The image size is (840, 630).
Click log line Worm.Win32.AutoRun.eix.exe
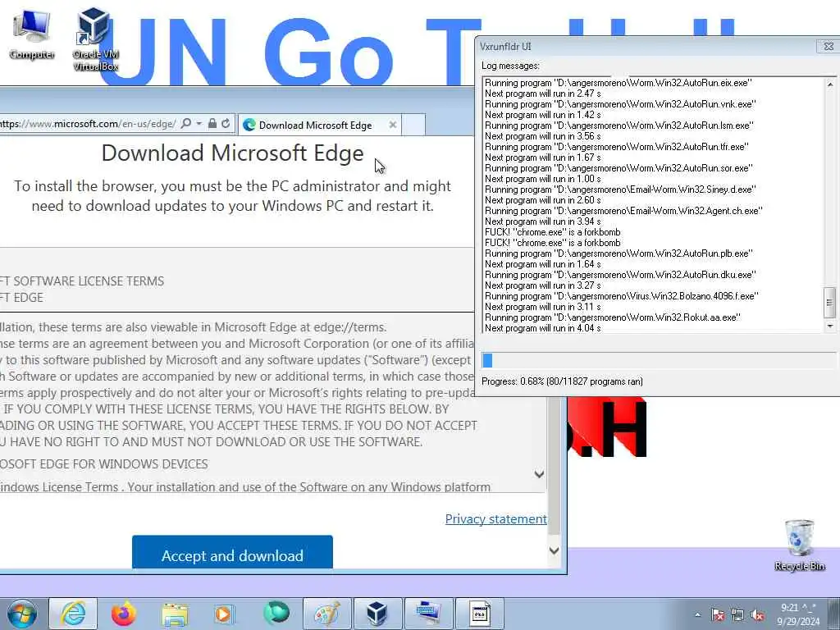click(618, 83)
